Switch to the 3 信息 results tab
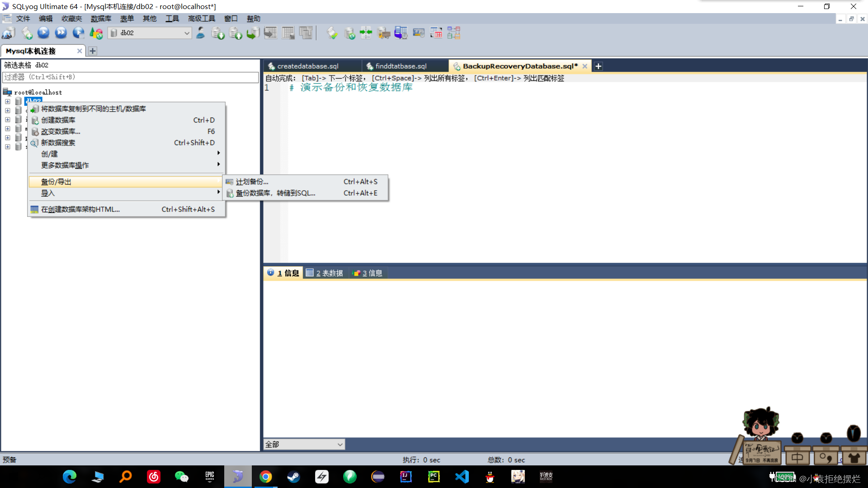Viewport: 868px width, 488px height. pyautogui.click(x=368, y=273)
